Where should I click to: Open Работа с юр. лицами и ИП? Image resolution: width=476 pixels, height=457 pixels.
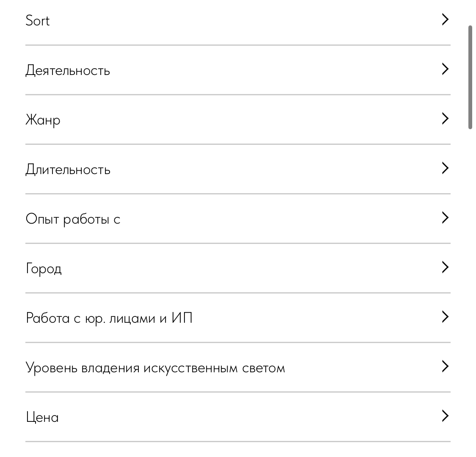[x=238, y=318]
